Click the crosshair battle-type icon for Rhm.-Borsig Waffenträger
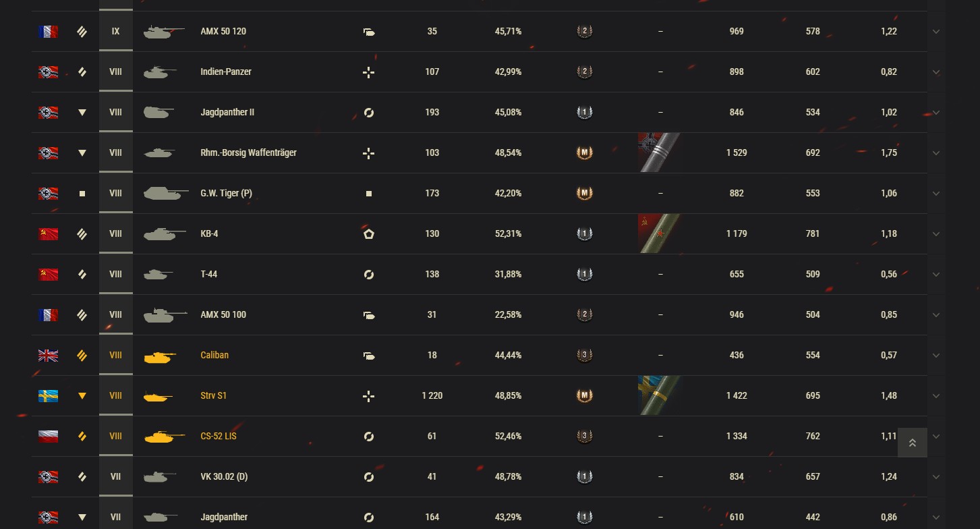980x529 pixels. click(368, 153)
